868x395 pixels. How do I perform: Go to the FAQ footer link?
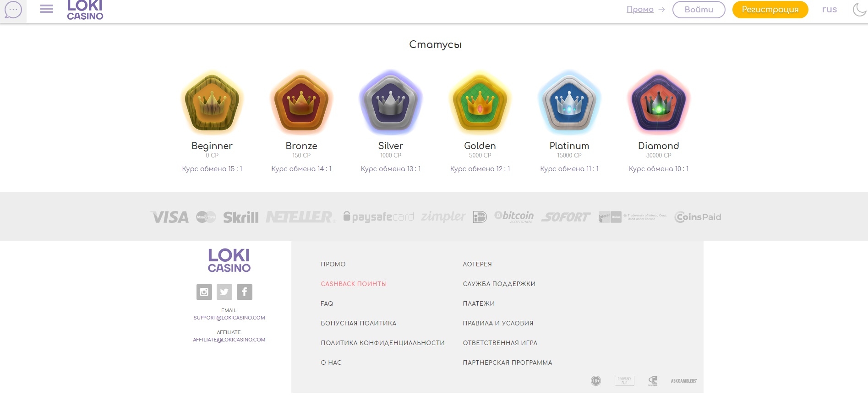[327, 303]
